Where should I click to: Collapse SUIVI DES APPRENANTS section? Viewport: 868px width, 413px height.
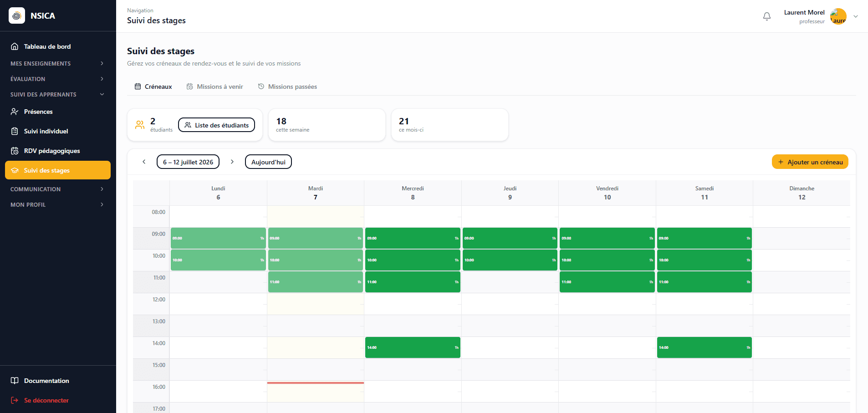point(58,94)
